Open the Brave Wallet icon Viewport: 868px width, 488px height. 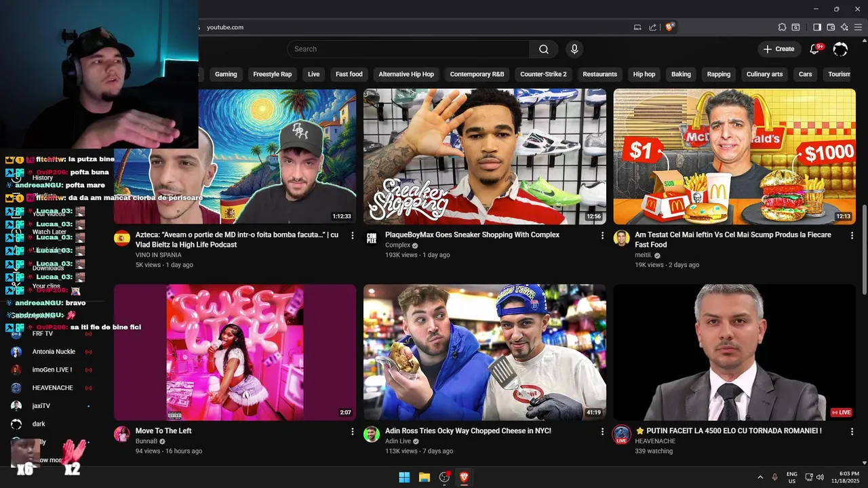[831, 27]
